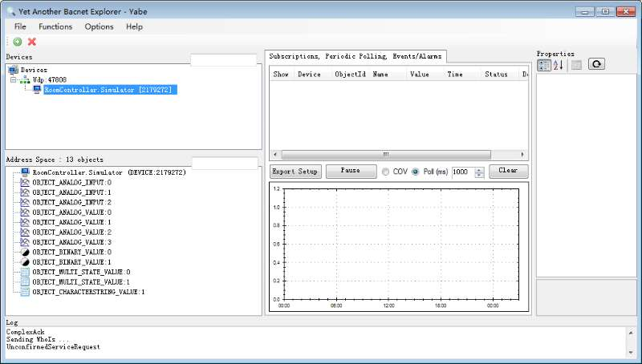
Task: Click the OBJECT_MULTI_STATE_VALUE:1 icon
Action: pyautogui.click(x=25, y=282)
